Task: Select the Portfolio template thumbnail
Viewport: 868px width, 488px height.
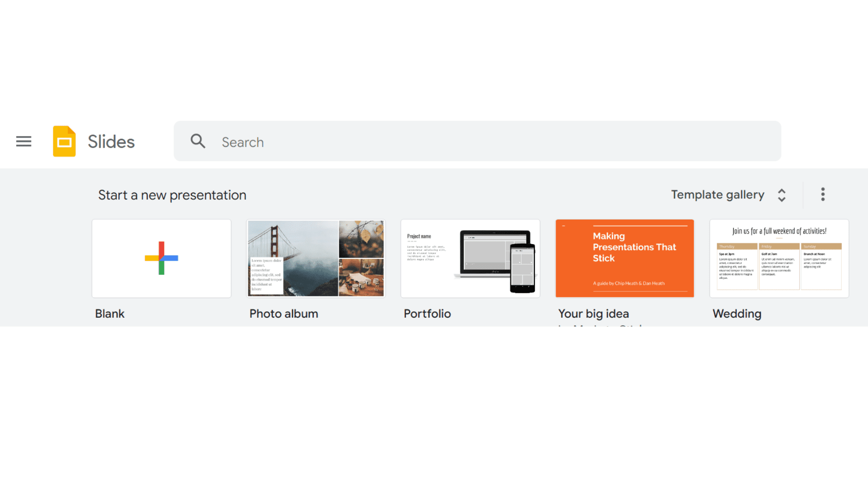Action: tap(470, 258)
